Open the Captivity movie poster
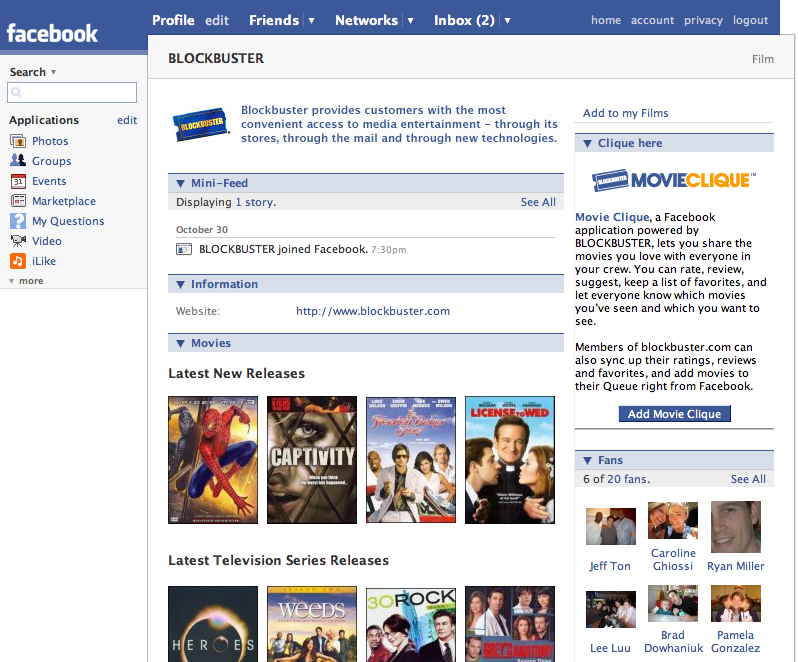 (312, 460)
